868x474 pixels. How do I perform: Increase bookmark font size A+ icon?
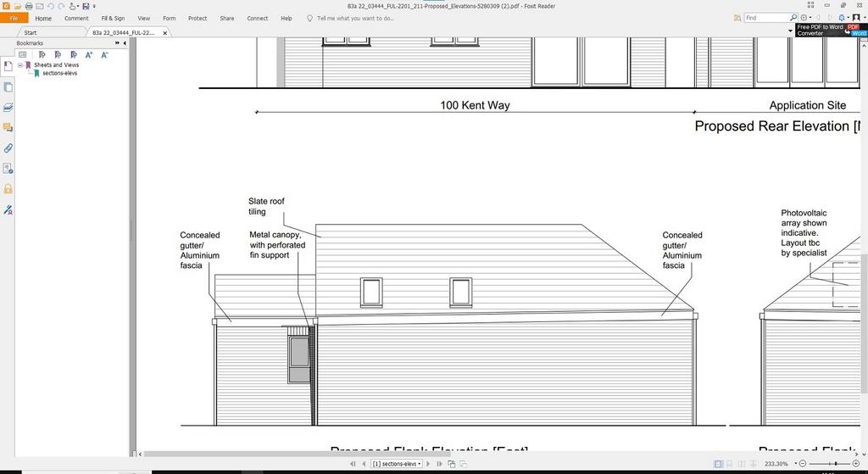(x=88, y=54)
